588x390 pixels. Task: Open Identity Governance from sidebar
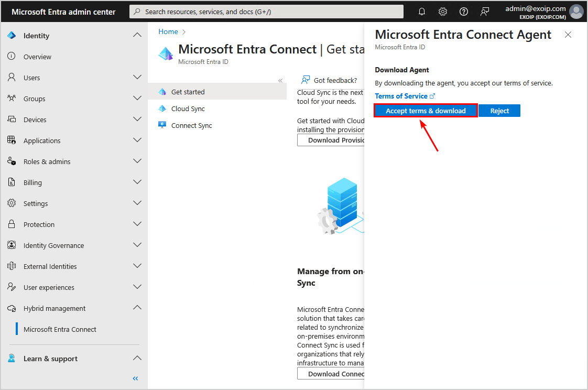12,245
